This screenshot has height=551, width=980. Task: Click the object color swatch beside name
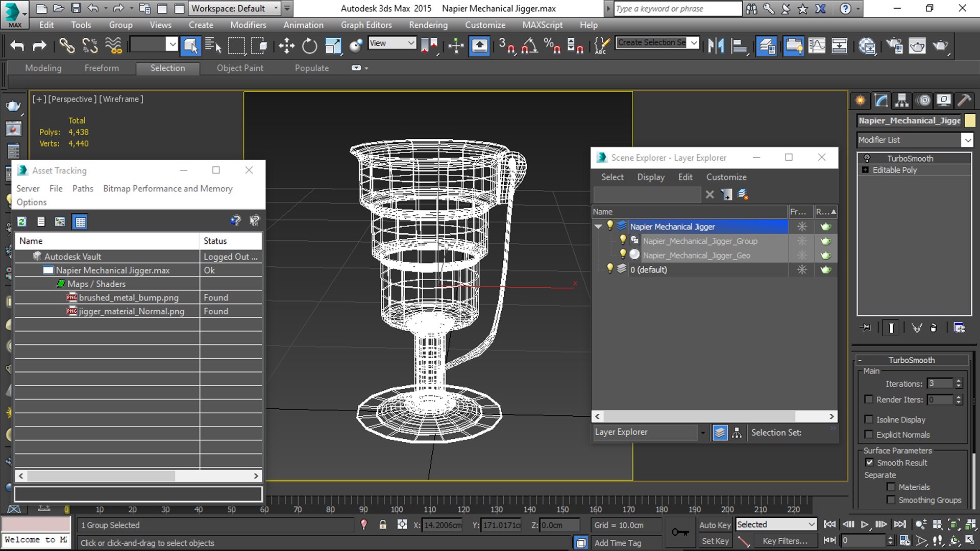pos(970,120)
